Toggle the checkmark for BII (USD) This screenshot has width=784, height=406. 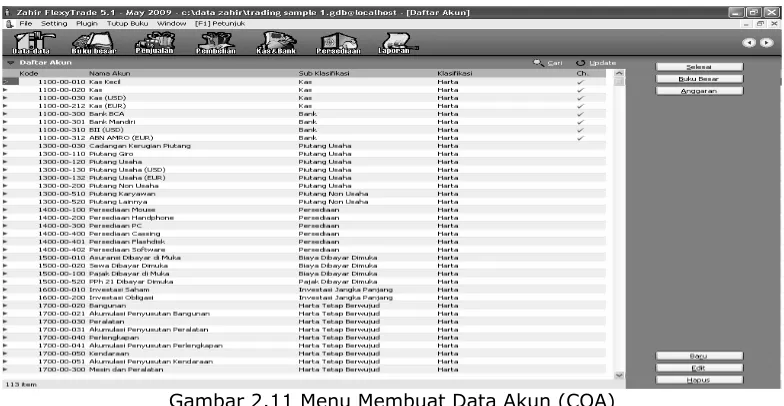tap(580, 130)
